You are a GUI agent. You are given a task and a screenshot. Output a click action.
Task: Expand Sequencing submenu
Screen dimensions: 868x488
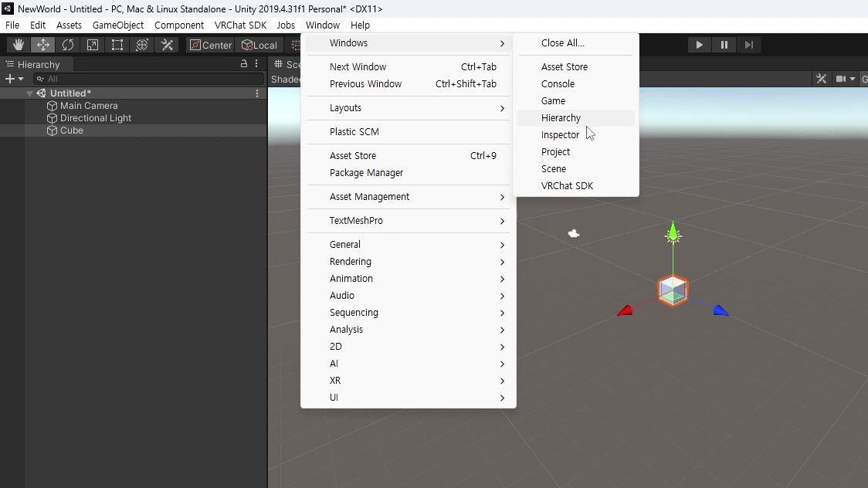tap(408, 313)
